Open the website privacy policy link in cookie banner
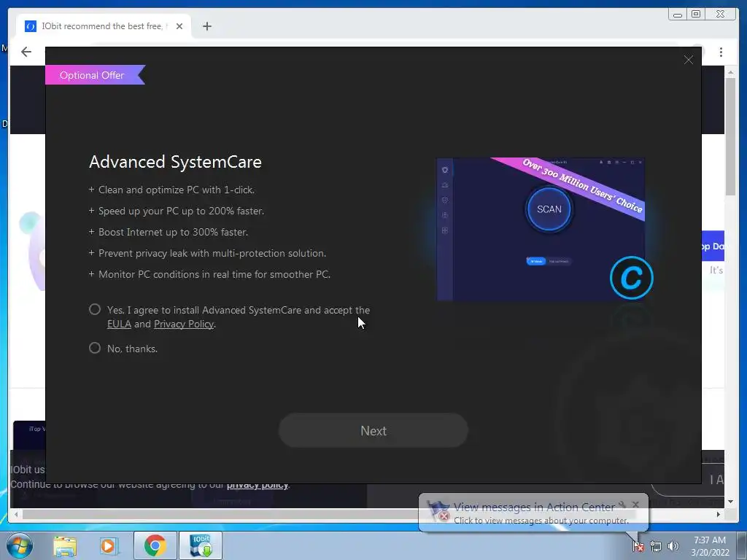 click(258, 485)
